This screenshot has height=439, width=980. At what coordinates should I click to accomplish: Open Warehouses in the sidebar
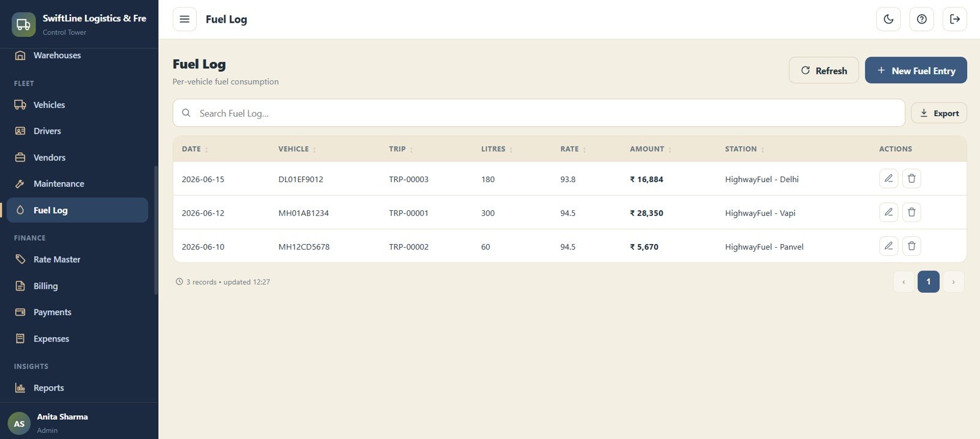click(77, 55)
